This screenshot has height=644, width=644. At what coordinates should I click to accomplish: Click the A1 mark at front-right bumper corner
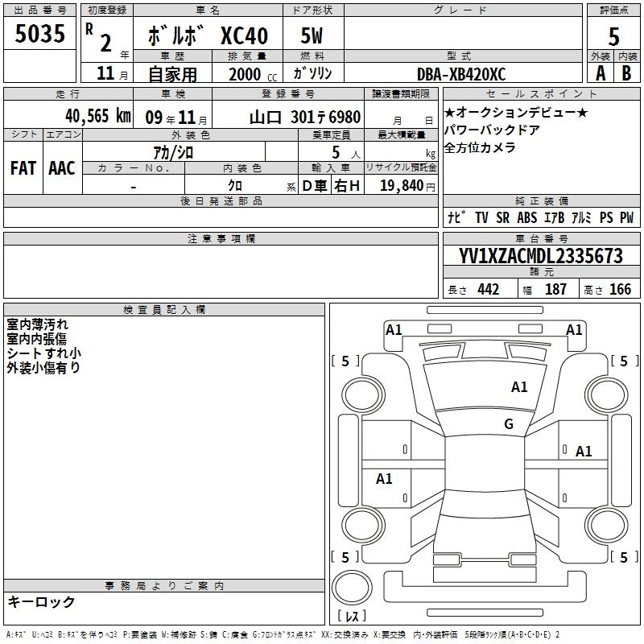point(574,329)
